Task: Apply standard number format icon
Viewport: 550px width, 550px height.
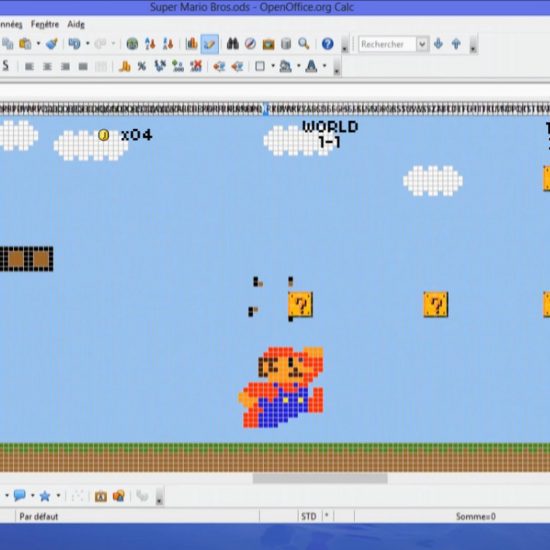Action: click(x=160, y=66)
